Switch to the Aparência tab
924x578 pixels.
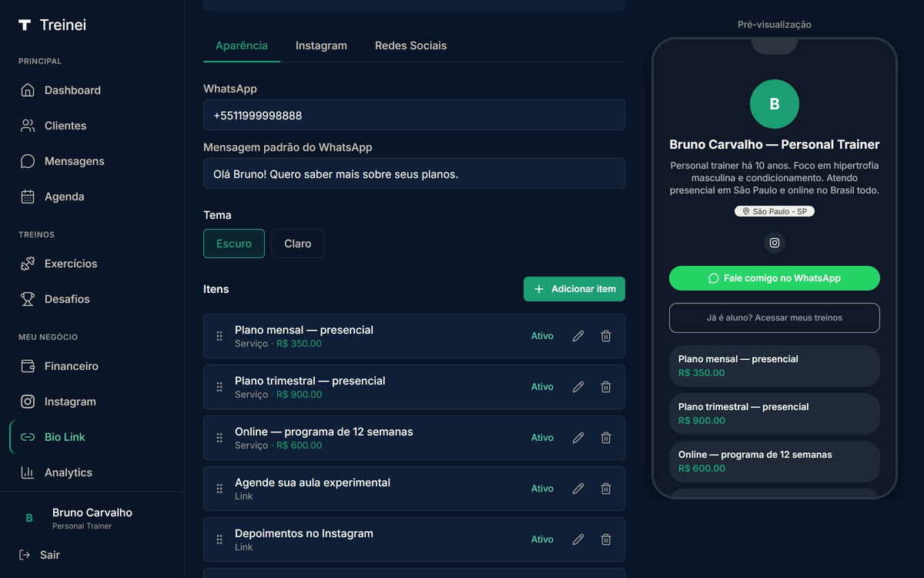coord(242,45)
